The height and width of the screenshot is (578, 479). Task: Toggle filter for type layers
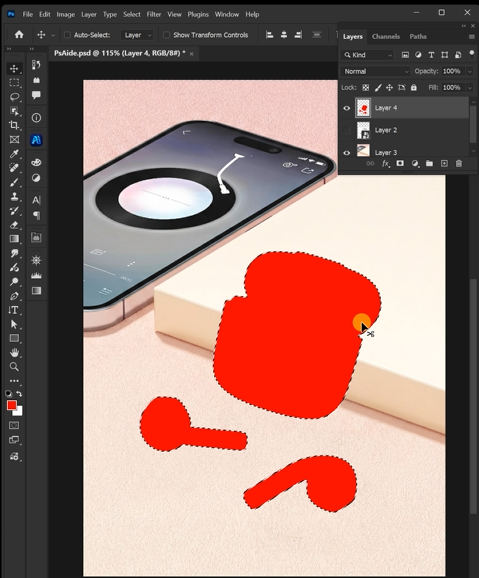(431, 55)
